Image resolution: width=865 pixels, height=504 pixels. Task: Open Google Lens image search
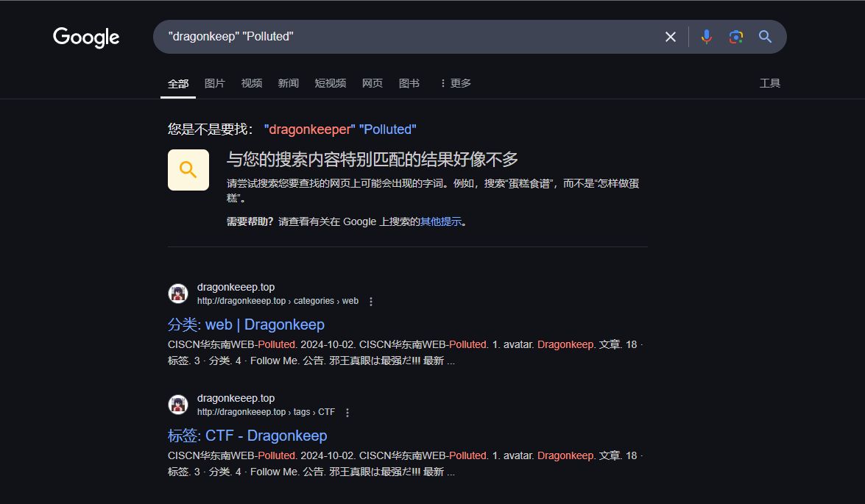click(736, 37)
